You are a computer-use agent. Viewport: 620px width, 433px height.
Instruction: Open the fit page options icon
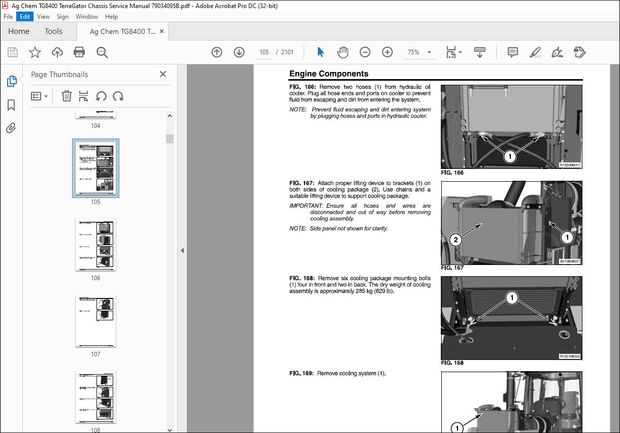pyautogui.click(x=453, y=52)
